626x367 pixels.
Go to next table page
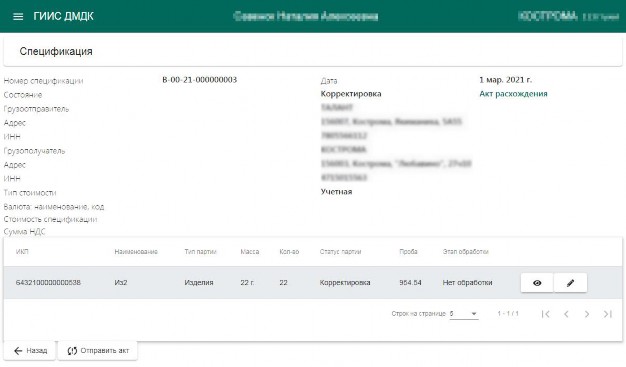(587, 314)
